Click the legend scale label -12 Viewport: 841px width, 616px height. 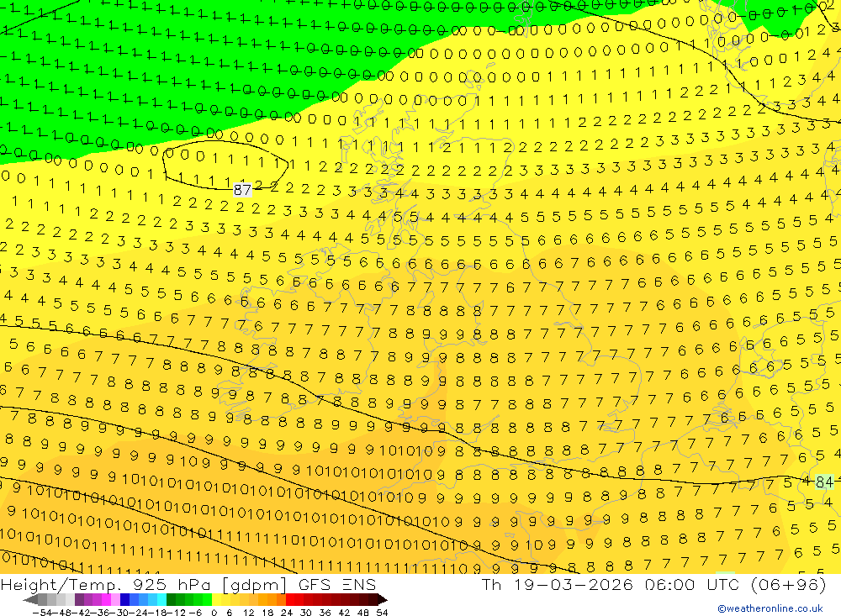176,613
